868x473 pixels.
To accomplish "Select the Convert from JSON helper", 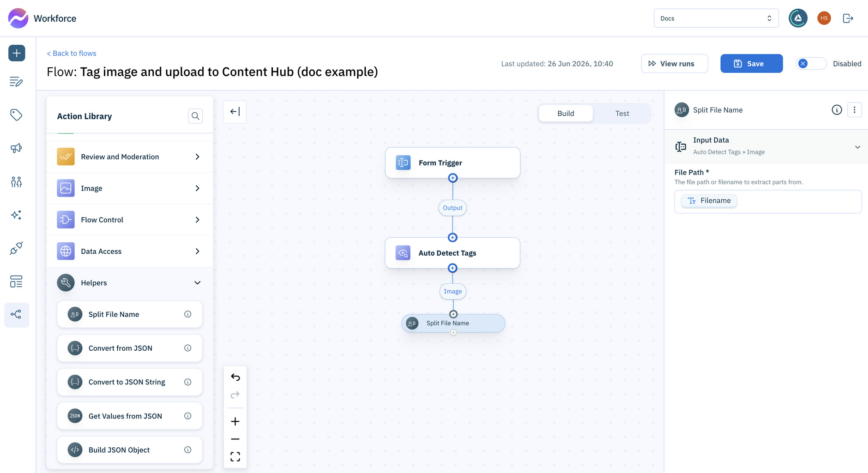I will pos(130,348).
